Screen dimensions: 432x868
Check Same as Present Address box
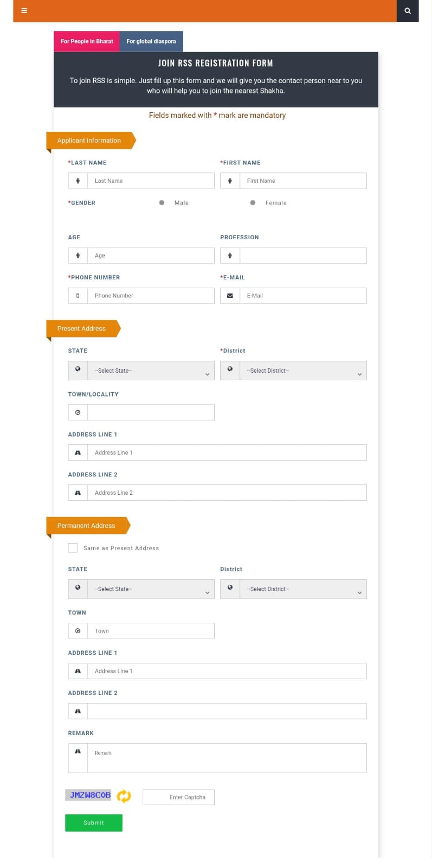coord(73,548)
